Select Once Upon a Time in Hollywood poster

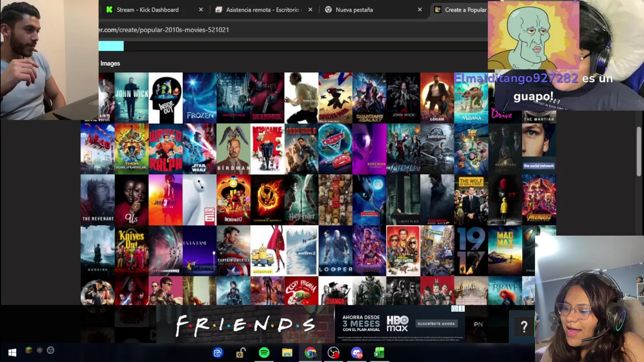[403, 250]
